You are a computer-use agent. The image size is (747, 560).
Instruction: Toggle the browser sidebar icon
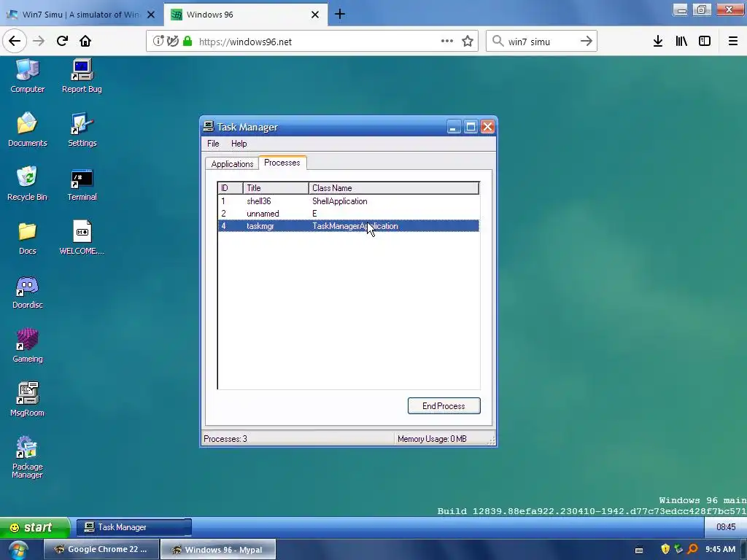coord(705,42)
